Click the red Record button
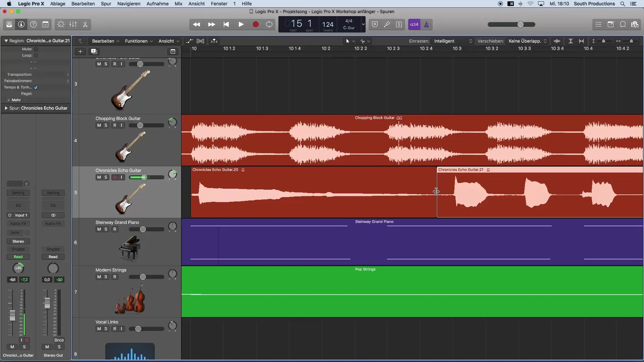This screenshot has width=644, height=362. (256, 24)
